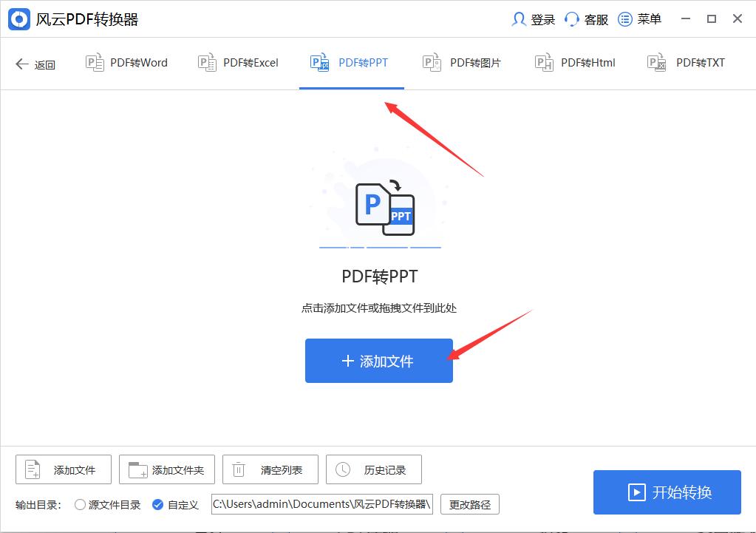
Task: Click the PDF转图片 tab icon
Action: (432, 62)
